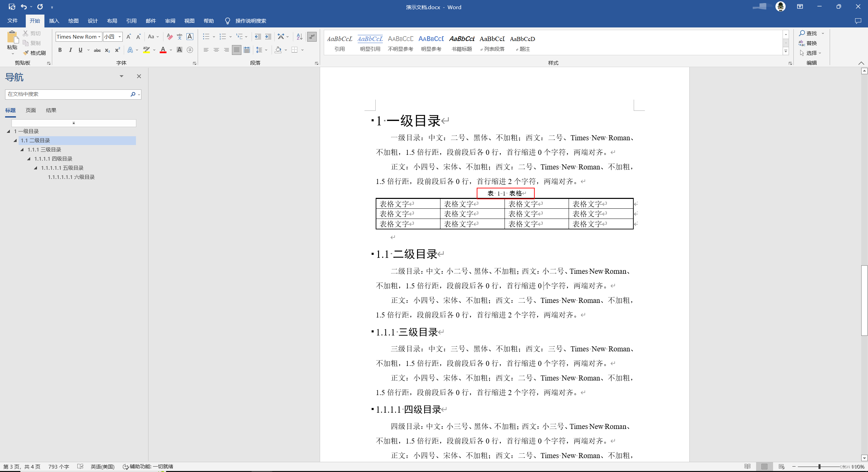Open the 引用 (References) ribbon tab

click(131, 21)
